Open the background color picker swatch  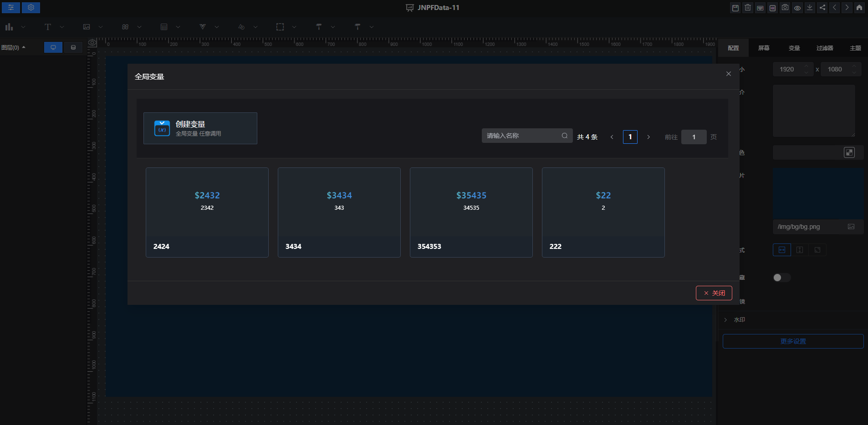[x=849, y=152]
